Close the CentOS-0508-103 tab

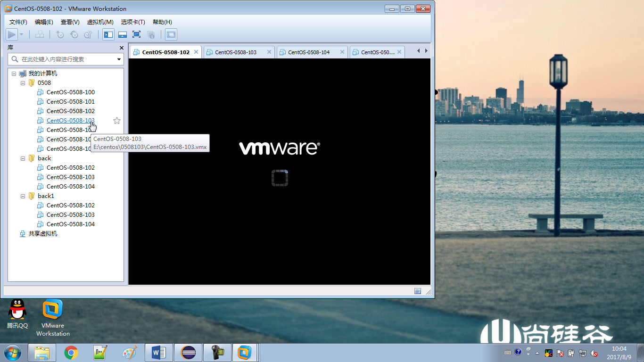coord(269,52)
